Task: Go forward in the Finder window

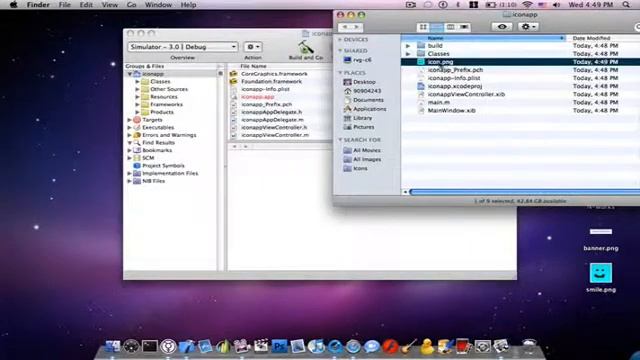Action: click(356, 27)
